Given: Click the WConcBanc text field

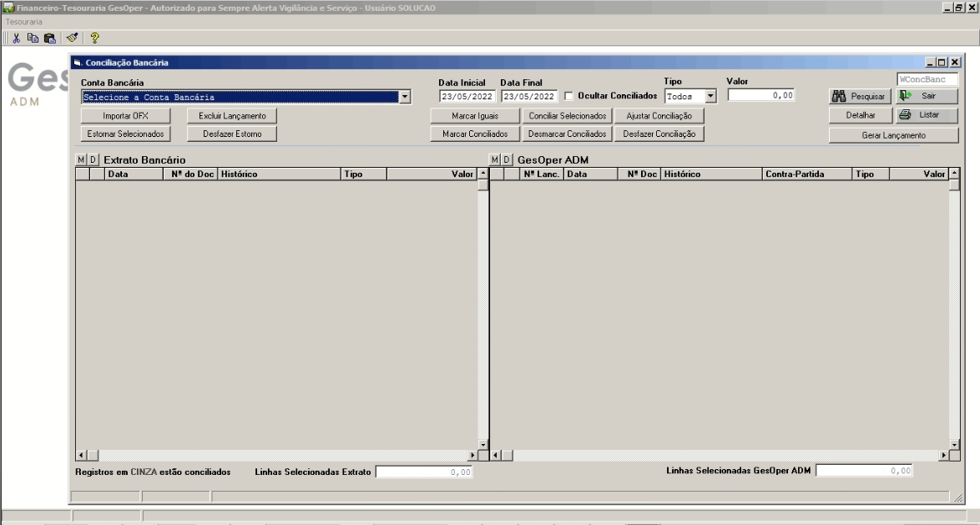Looking at the screenshot, I should coord(927,79).
